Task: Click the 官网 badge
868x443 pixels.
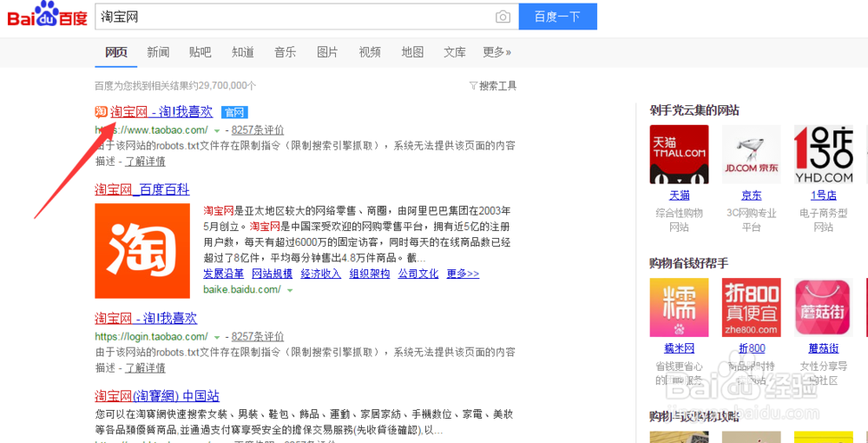Action: (x=234, y=112)
